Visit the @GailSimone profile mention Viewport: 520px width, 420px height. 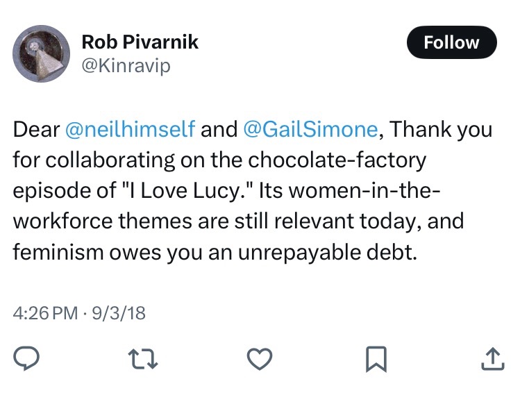(x=310, y=130)
